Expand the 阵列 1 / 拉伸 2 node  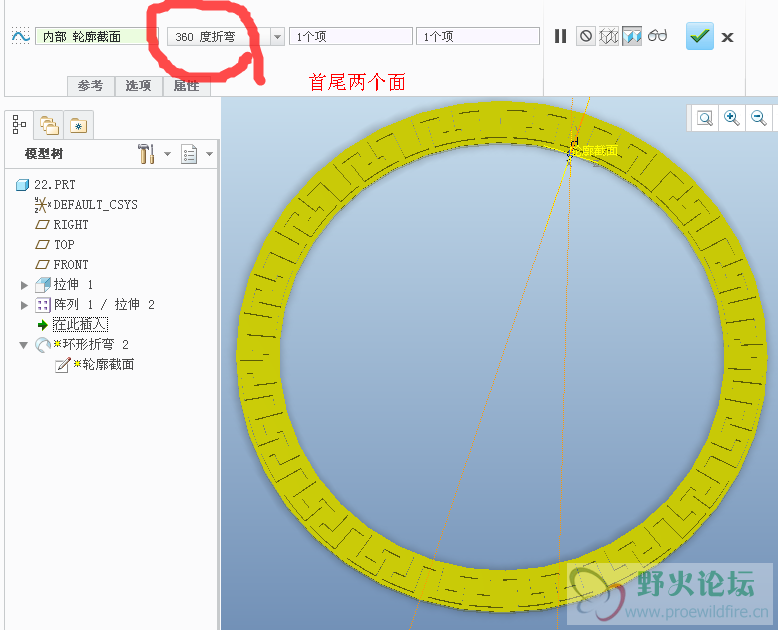[x=24, y=305]
